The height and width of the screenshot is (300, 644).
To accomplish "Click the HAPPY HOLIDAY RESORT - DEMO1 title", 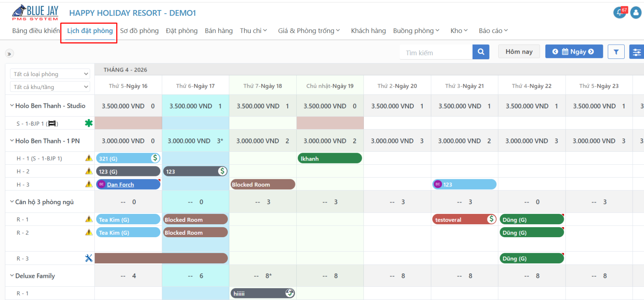I will [132, 13].
